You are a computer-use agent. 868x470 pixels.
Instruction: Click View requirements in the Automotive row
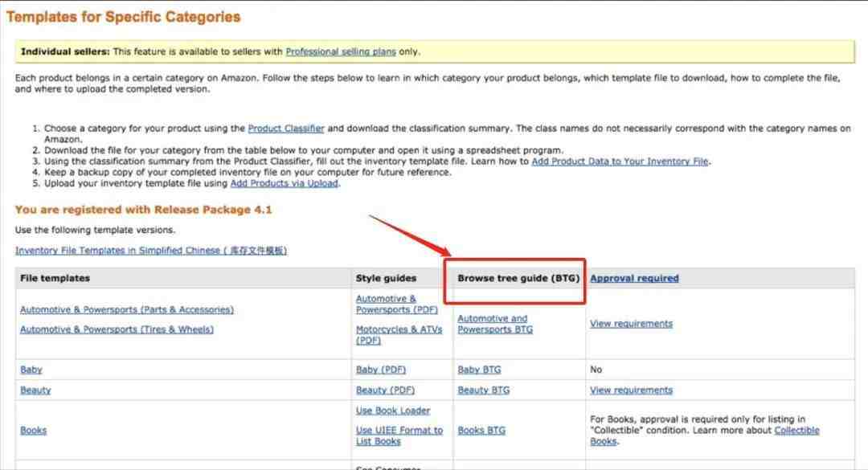pos(631,324)
